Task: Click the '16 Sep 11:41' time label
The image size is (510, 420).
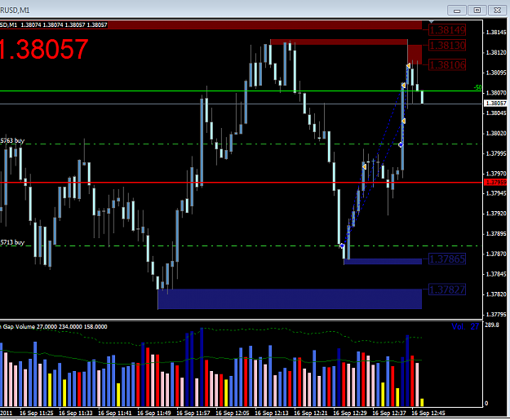Action: [115, 413]
